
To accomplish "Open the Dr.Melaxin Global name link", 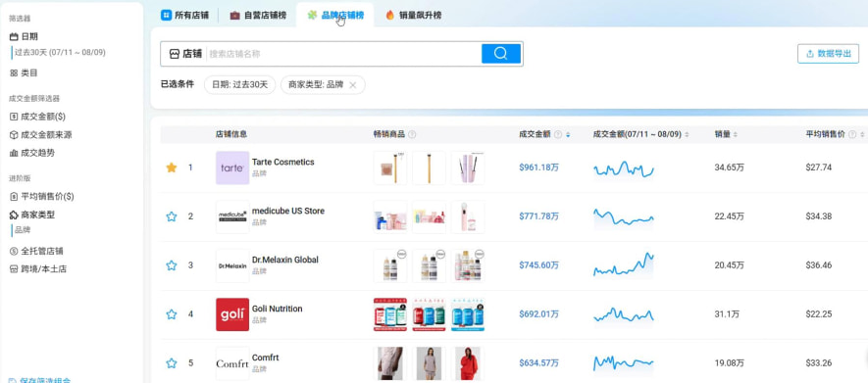I will (x=285, y=260).
